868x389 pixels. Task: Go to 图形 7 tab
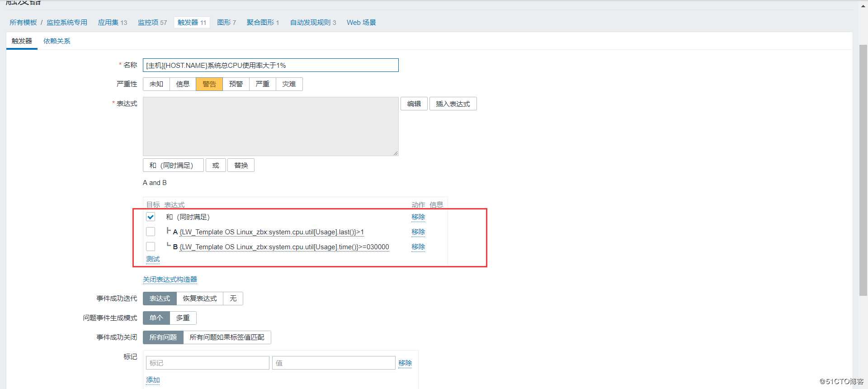[x=226, y=23]
